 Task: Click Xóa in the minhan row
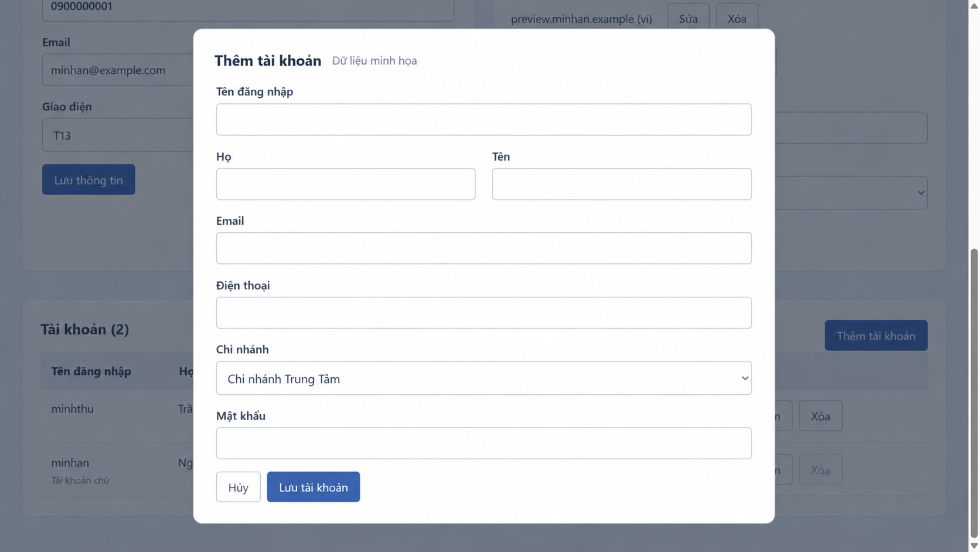point(820,470)
